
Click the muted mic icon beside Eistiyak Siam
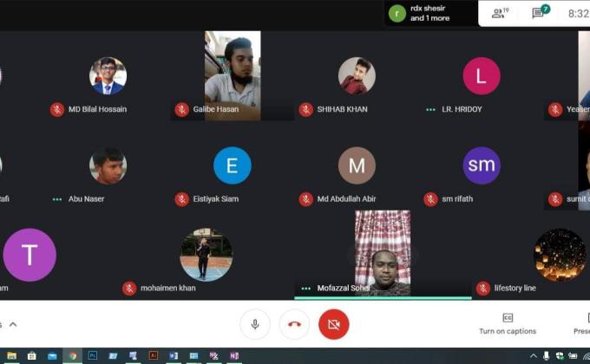click(x=181, y=198)
